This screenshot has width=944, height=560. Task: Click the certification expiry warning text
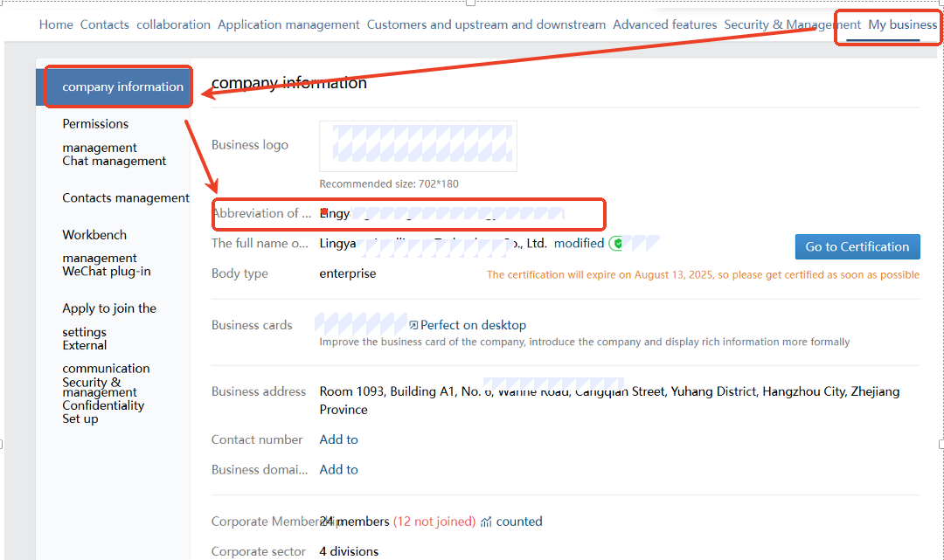tap(703, 275)
